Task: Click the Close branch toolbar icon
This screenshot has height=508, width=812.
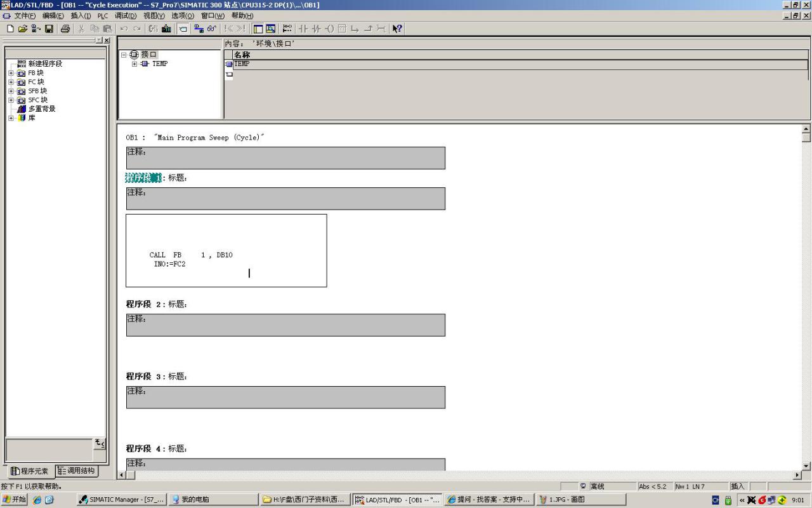Action: coord(367,29)
